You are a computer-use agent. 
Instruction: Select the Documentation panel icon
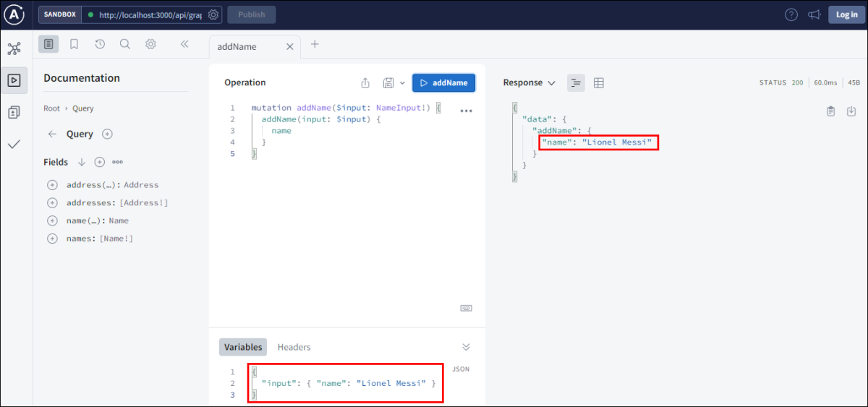[x=48, y=44]
